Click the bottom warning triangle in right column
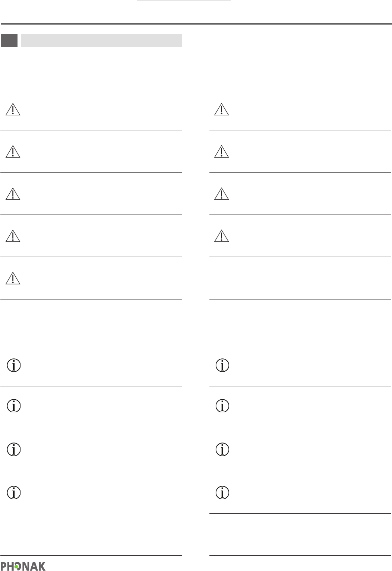This screenshot has width=392, height=571. (222, 236)
